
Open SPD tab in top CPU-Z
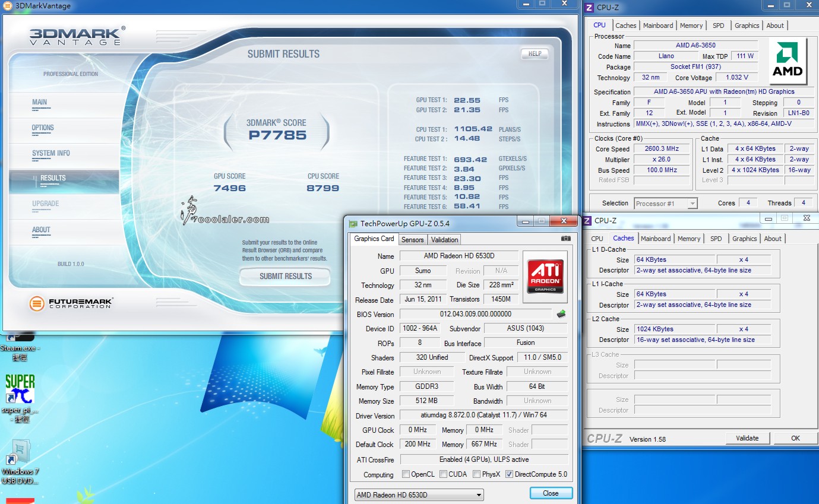point(719,26)
